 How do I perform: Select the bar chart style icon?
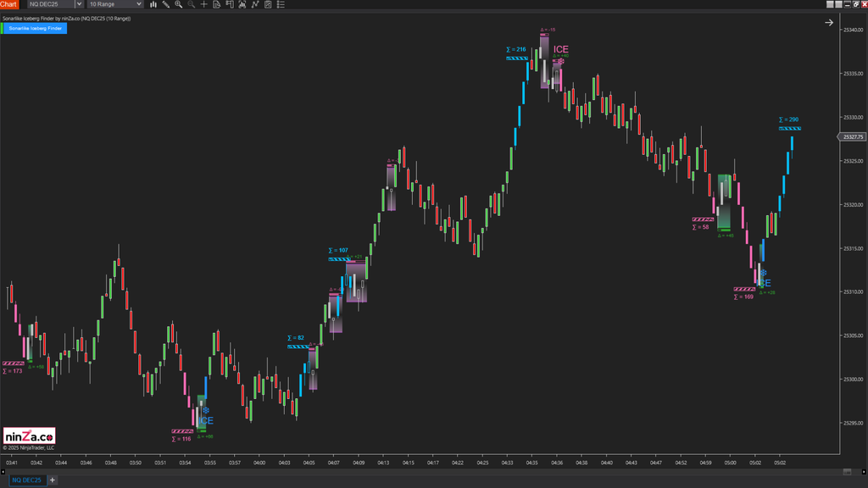click(153, 4)
